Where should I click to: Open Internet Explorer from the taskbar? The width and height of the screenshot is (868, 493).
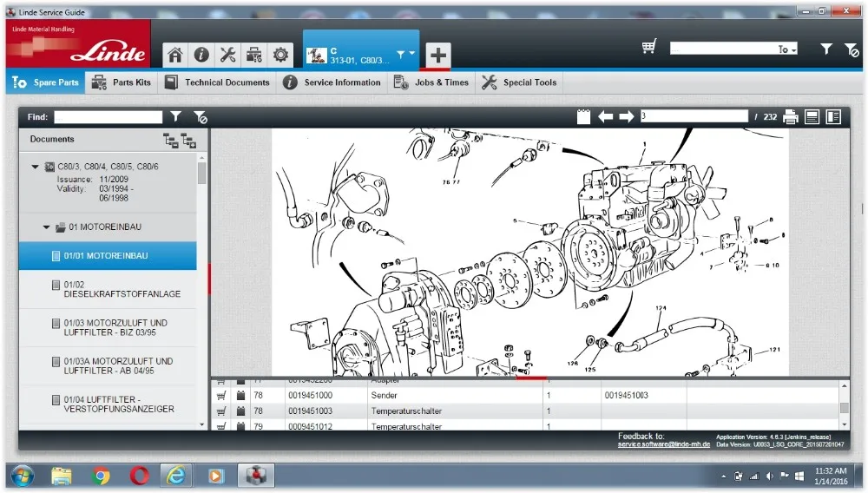click(176, 476)
